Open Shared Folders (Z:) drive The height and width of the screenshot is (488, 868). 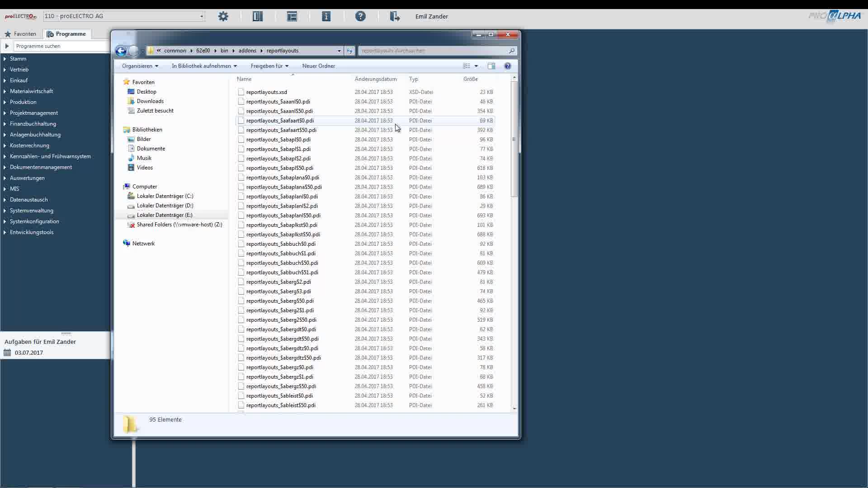click(x=179, y=225)
